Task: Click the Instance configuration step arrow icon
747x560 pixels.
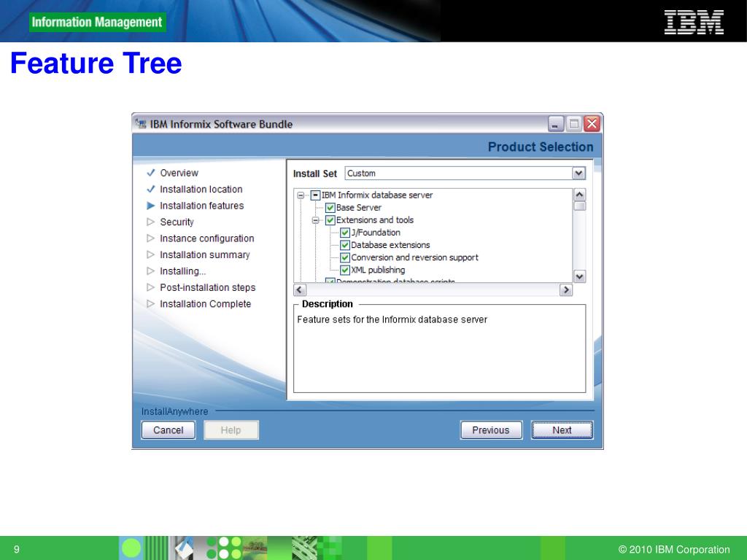Action: point(150,238)
